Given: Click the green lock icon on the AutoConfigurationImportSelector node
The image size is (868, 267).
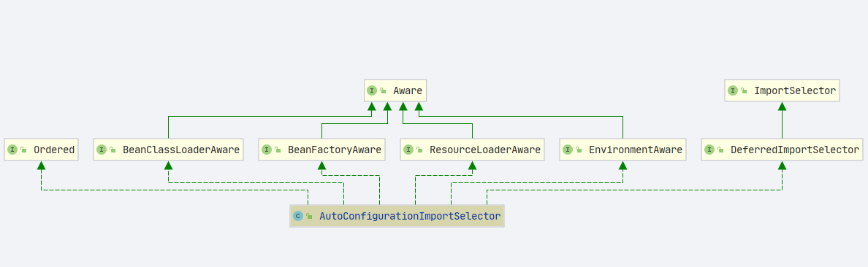Looking at the screenshot, I should (x=310, y=217).
